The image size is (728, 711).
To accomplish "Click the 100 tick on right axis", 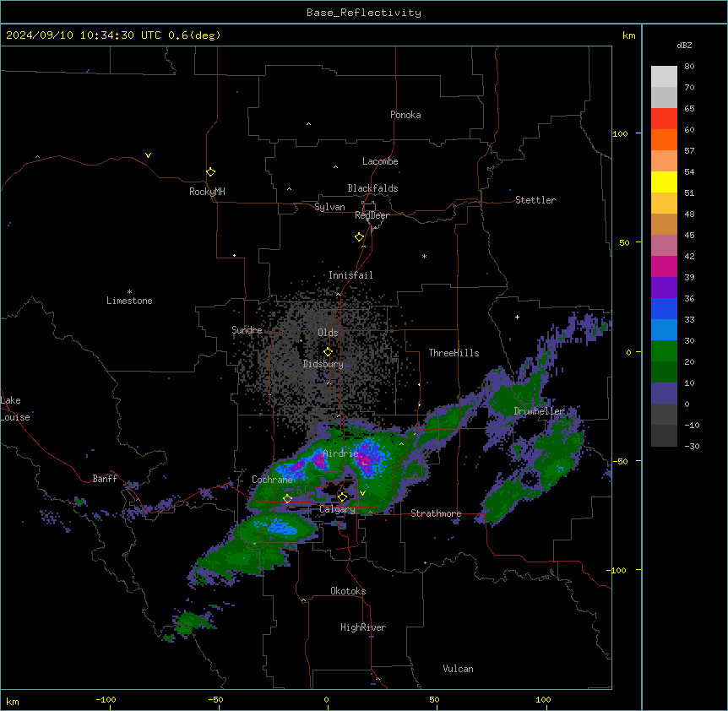I will tap(620, 133).
